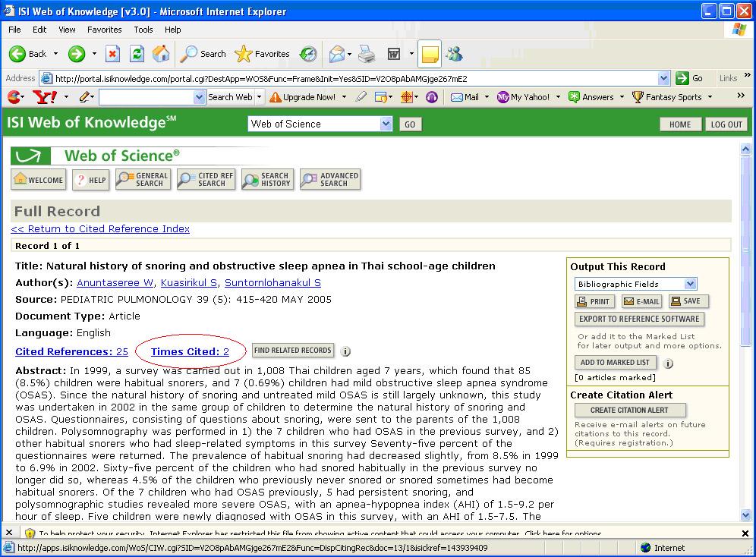Open the Forward button history dropdown arrow
This screenshot has width=756, height=557.
tap(94, 54)
